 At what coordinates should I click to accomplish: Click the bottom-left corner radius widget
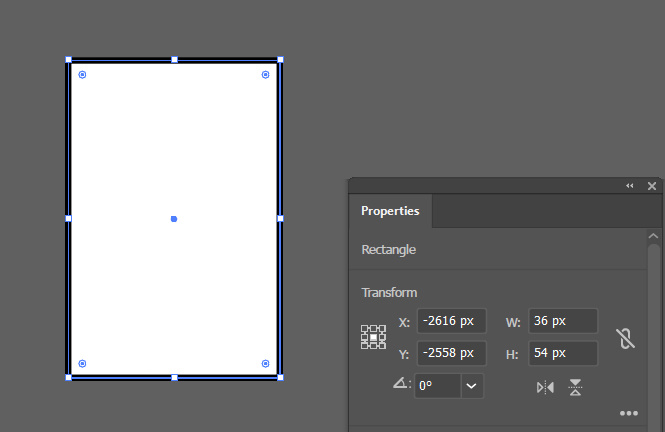[x=82, y=363]
